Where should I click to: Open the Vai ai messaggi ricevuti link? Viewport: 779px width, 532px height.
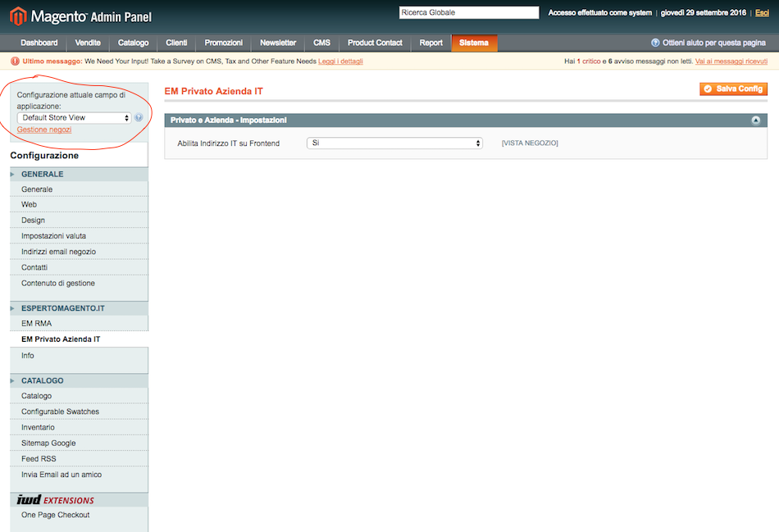[x=731, y=61]
